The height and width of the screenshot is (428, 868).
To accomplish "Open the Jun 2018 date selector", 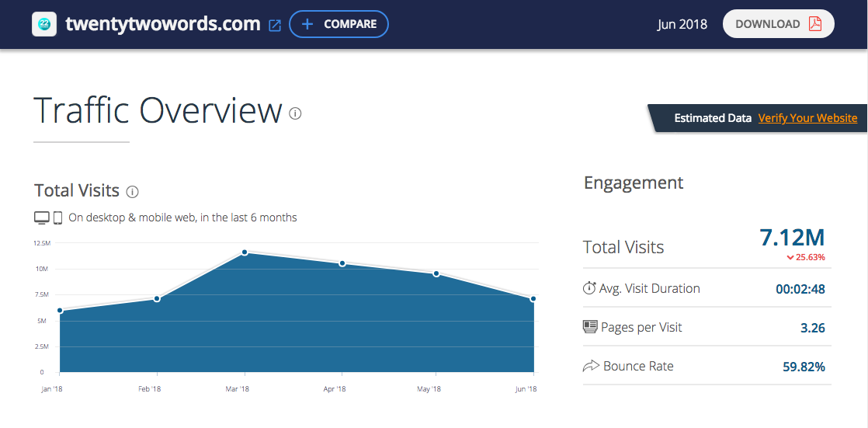I will tap(682, 24).
